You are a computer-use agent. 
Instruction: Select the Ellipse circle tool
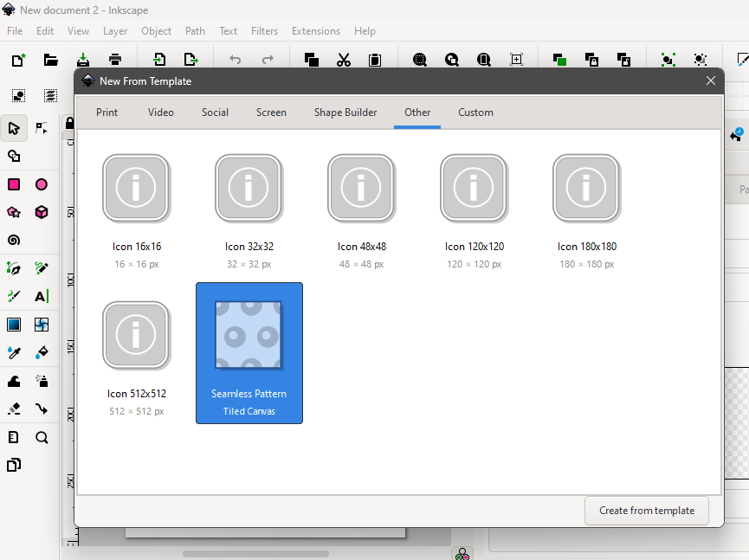(42, 184)
